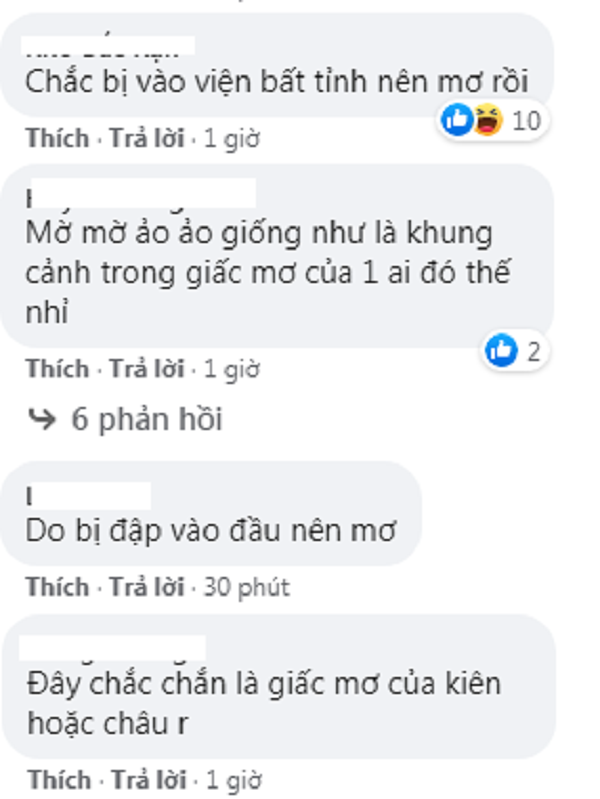Click the blue like reaction icon with count 10
The image size is (600, 799).
[457, 120]
